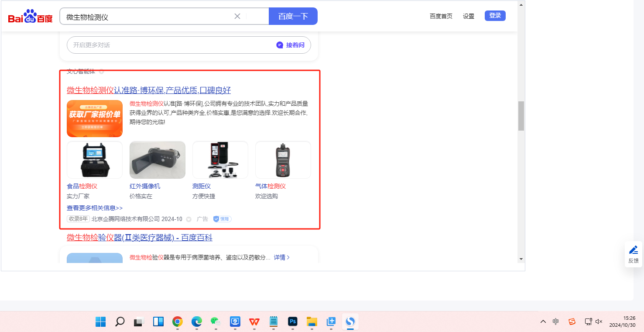Click the 百度百科 result thumbnail image

pos(95,258)
